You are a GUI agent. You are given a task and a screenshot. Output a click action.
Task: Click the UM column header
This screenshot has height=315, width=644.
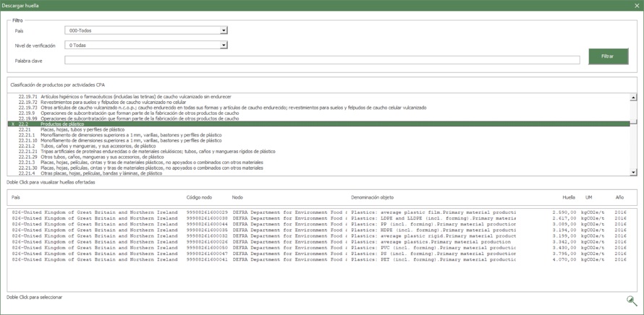589,198
